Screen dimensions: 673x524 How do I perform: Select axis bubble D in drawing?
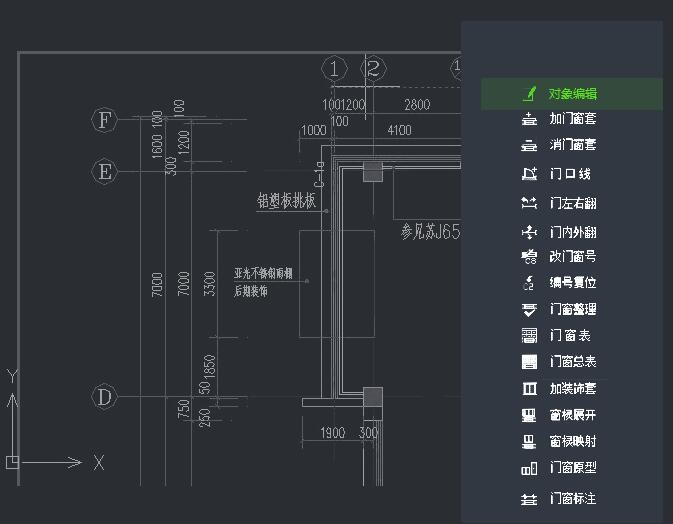[x=104, y=397]
